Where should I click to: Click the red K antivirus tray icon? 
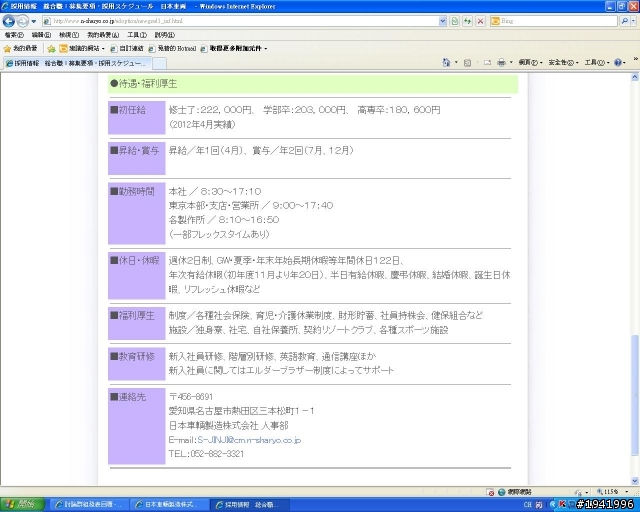pyautogui.click(x=562, y=505)
